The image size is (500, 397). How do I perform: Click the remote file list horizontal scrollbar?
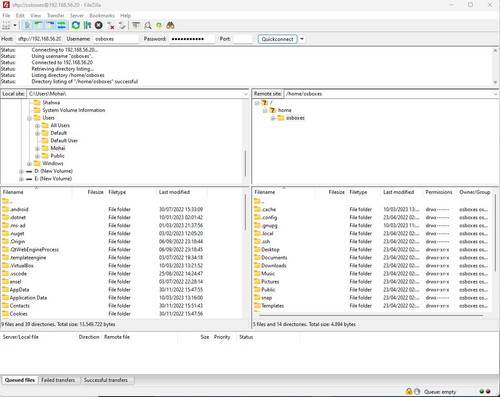371,315
